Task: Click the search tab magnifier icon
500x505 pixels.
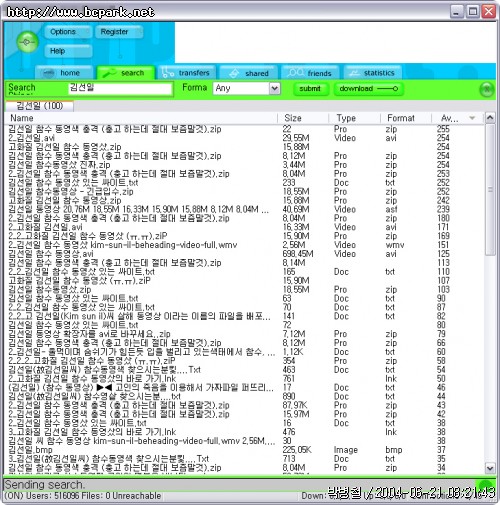Action: [x=109, y=73]
